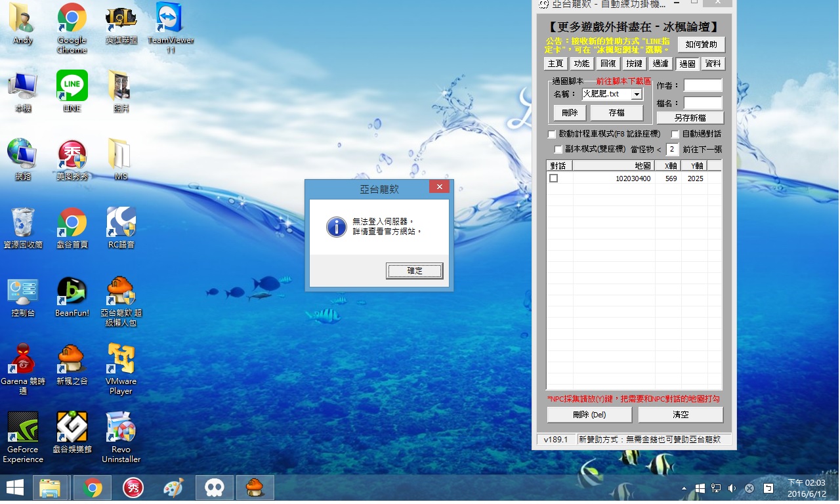Open the RC語音 desktop shortcut

point(121,228)
